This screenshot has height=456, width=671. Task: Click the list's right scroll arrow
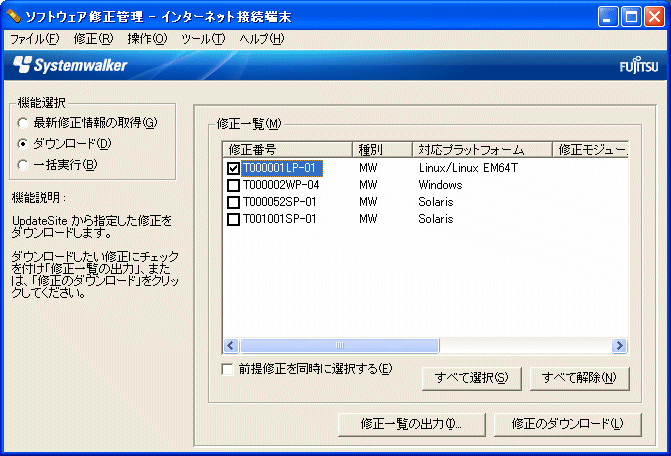pos(619,346)
